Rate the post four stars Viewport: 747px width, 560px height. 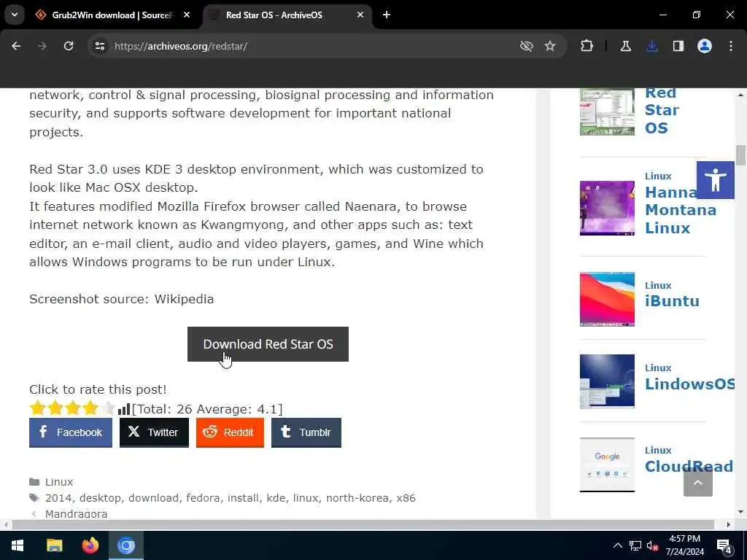[x=90, y=408]
